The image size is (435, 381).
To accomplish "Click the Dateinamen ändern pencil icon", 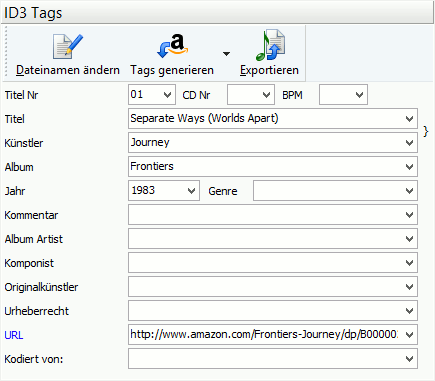I will [68, 46].
